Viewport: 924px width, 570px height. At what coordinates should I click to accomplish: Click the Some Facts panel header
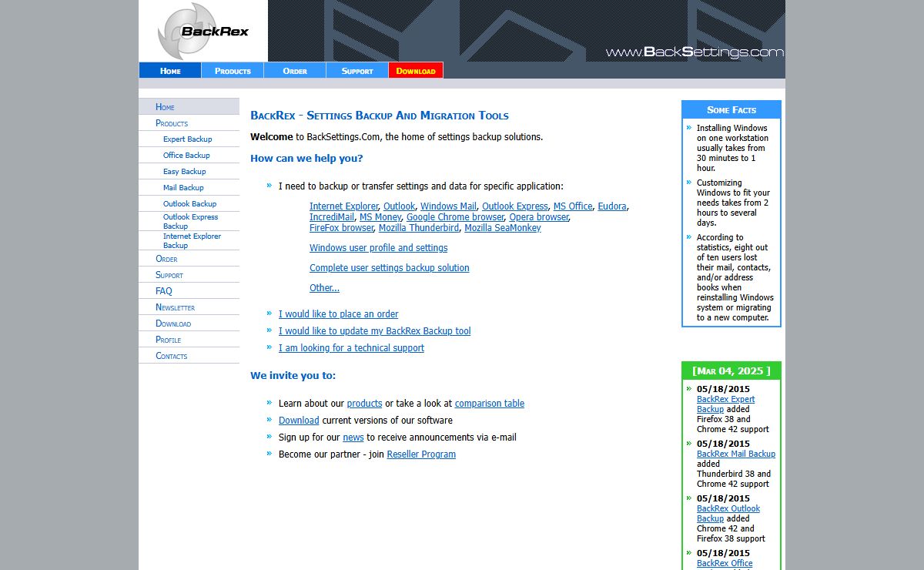pyautogui.click(x=731, y=109)
